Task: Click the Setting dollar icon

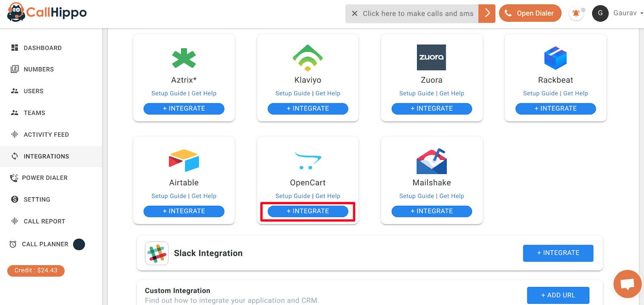Action: (x=15, y=199)
